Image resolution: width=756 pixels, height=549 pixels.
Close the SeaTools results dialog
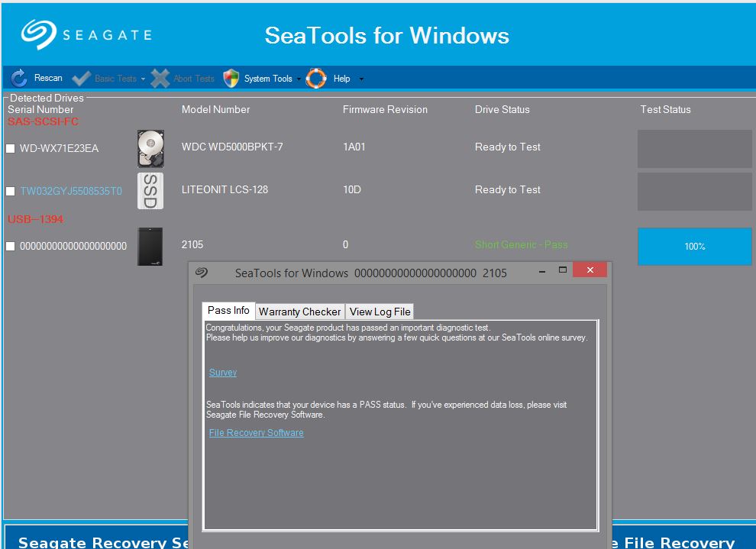click(x=590, y=270)
